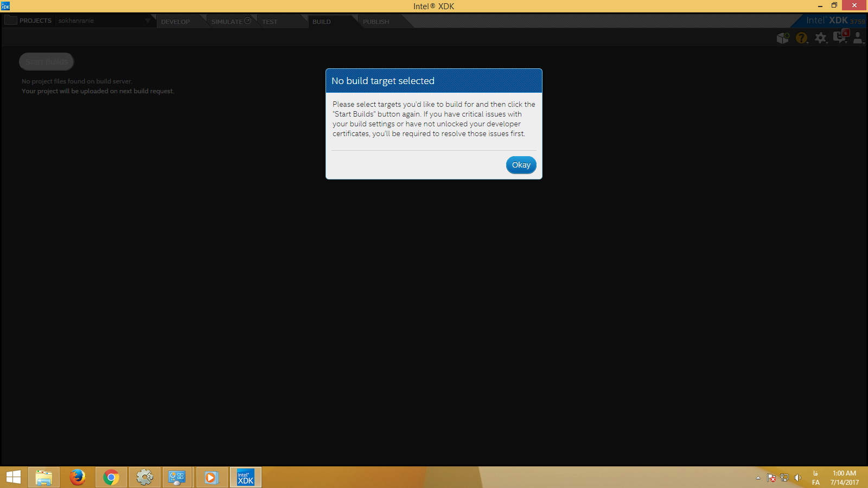Screen dimensions: 868x488
Task: Click the Intel XDK 3759 version label
Action: (835, 21)
